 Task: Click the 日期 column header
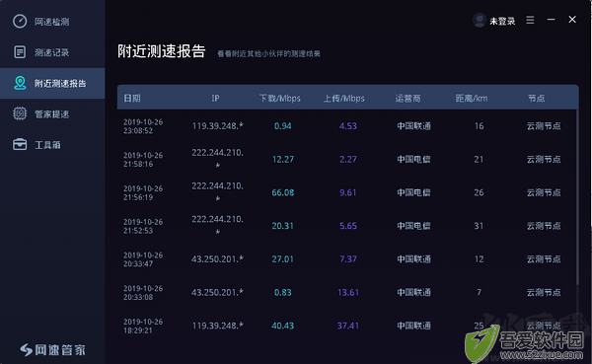(132, 99)
